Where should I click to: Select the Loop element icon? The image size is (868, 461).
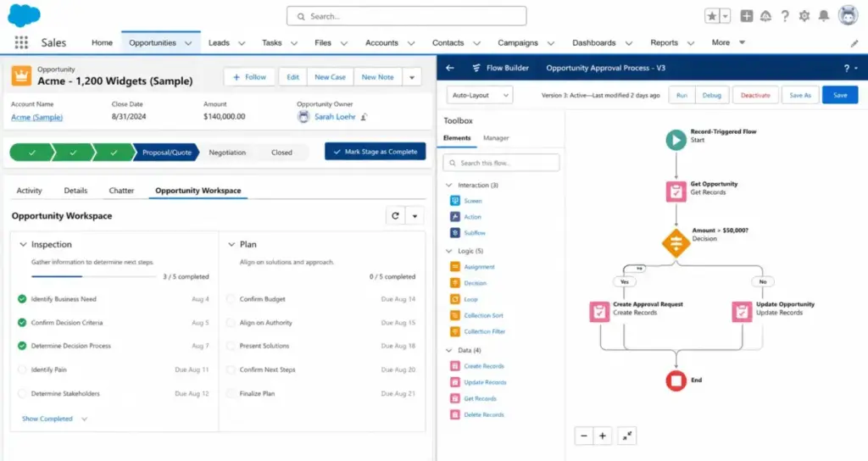coord(455,299)
